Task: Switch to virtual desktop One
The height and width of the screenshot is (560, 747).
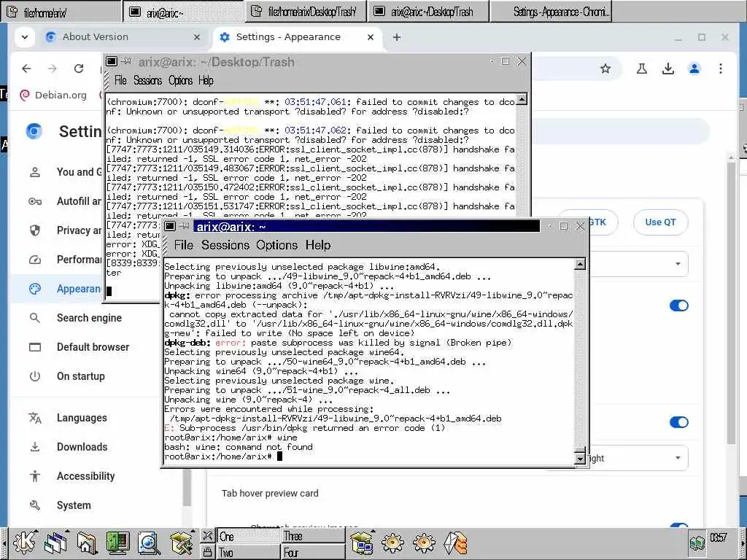Action: 248,536
